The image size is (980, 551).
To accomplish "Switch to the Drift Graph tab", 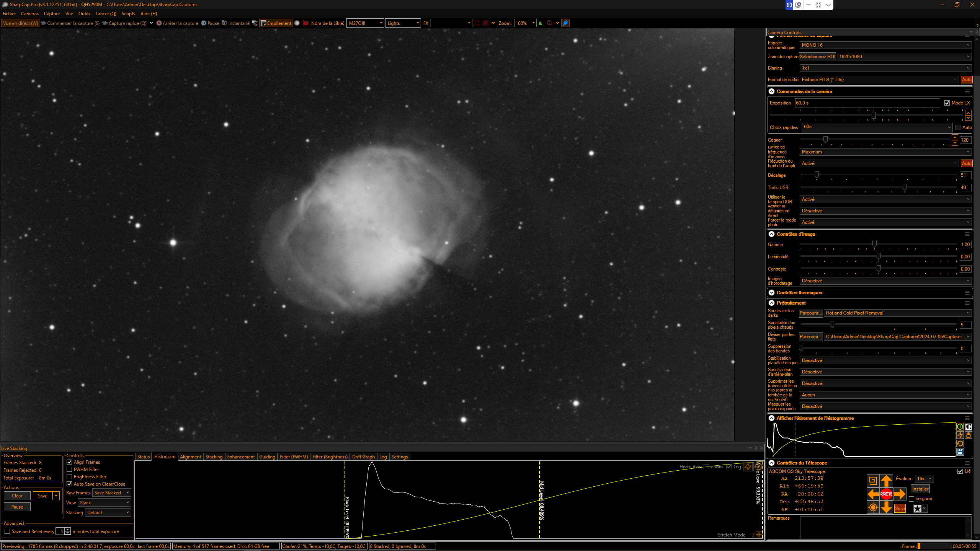I will click(x=363, y=457).
